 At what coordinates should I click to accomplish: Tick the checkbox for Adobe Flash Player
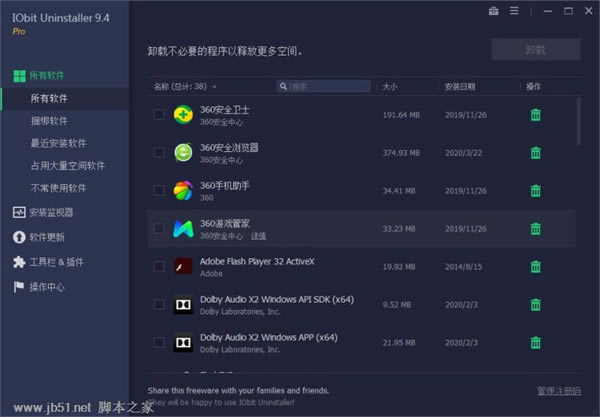(159, 267)
